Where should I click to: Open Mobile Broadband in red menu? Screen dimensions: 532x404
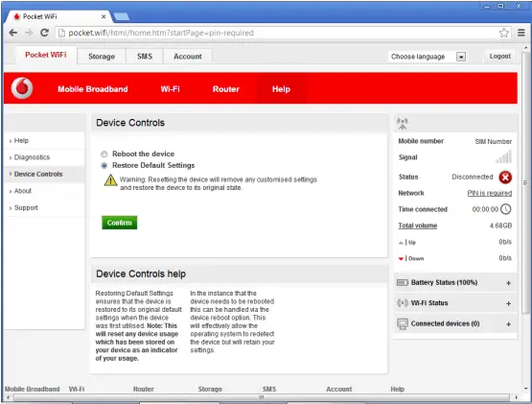(x=93, y=89)
